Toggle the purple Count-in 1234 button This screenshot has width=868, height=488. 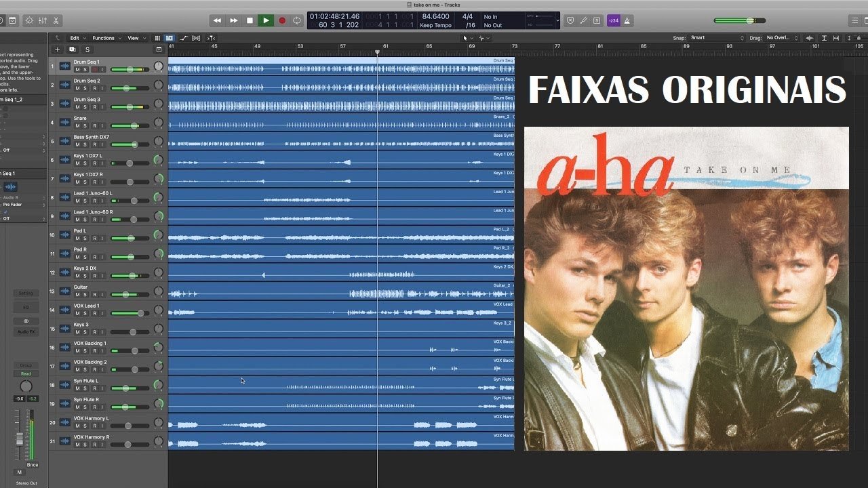[613, 20]
